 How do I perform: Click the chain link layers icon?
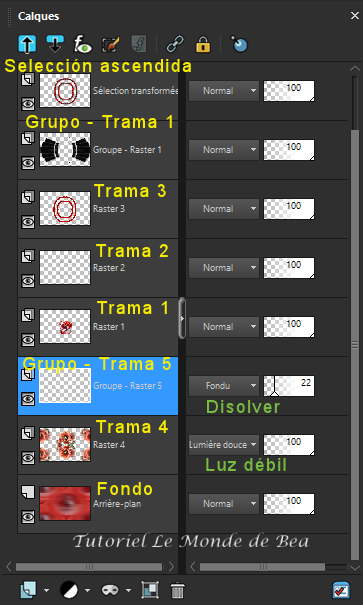[175, 44]
